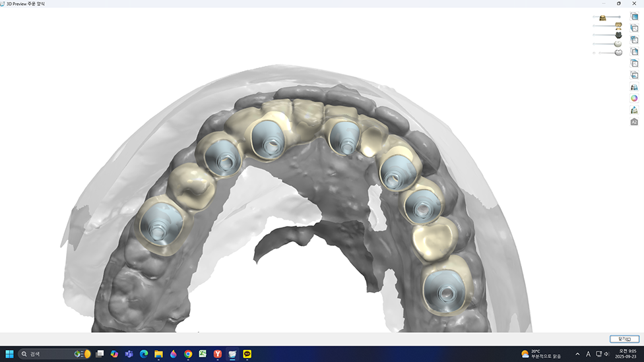This screenshot has width=644, height=362.
Task: Click the tooth icon with upward blue arrow
Action: [635, 110]
